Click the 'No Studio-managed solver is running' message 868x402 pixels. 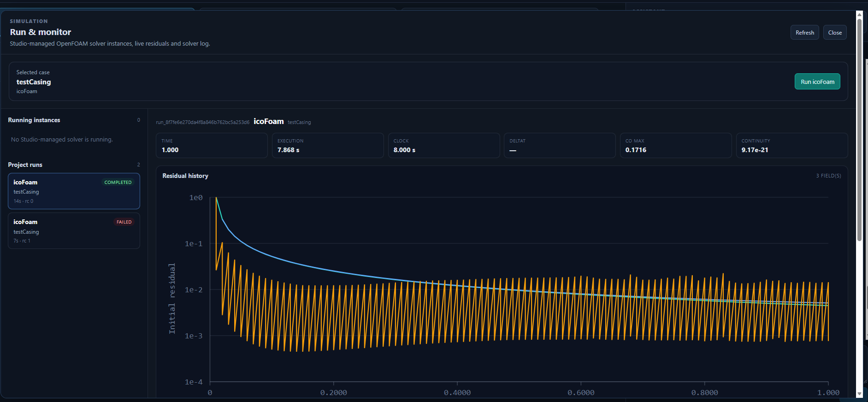click(x=62, y=139)
